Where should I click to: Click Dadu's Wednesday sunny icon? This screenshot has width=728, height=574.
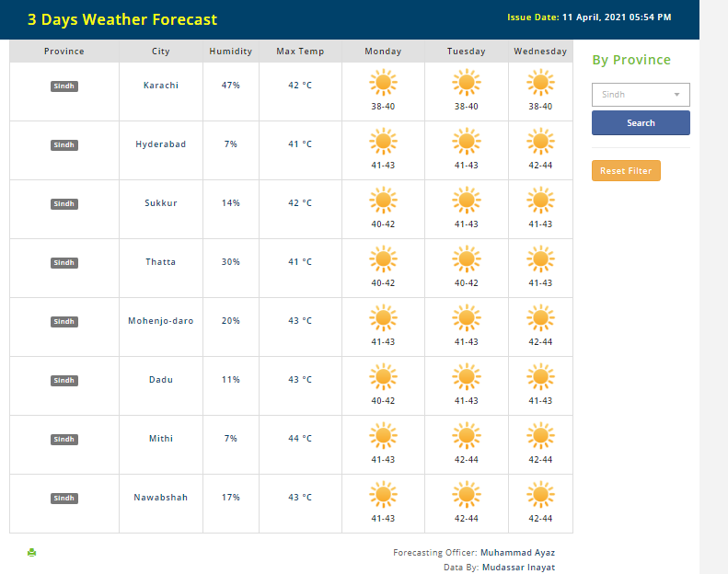[x=540, y=377]
